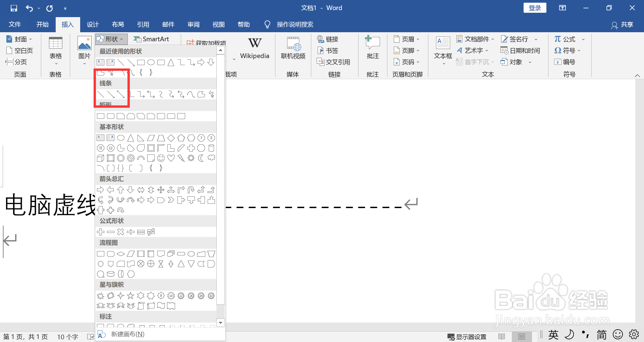Pick the heart shape in basic shapes
This screenshot has width=644, height=342.
click(x=171, y=158)
